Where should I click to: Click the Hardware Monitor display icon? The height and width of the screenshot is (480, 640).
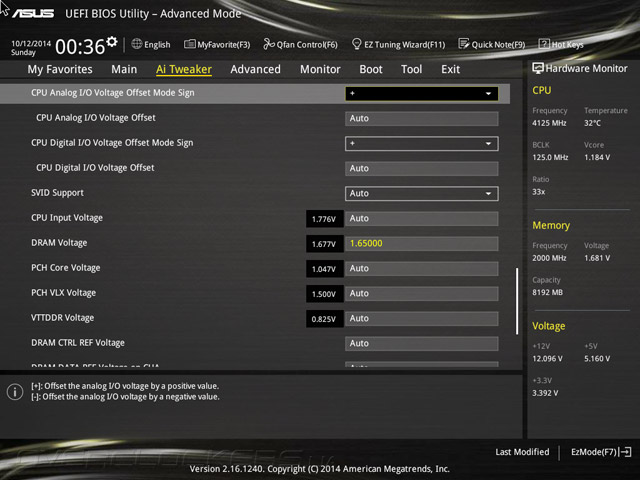pos(538,68)
